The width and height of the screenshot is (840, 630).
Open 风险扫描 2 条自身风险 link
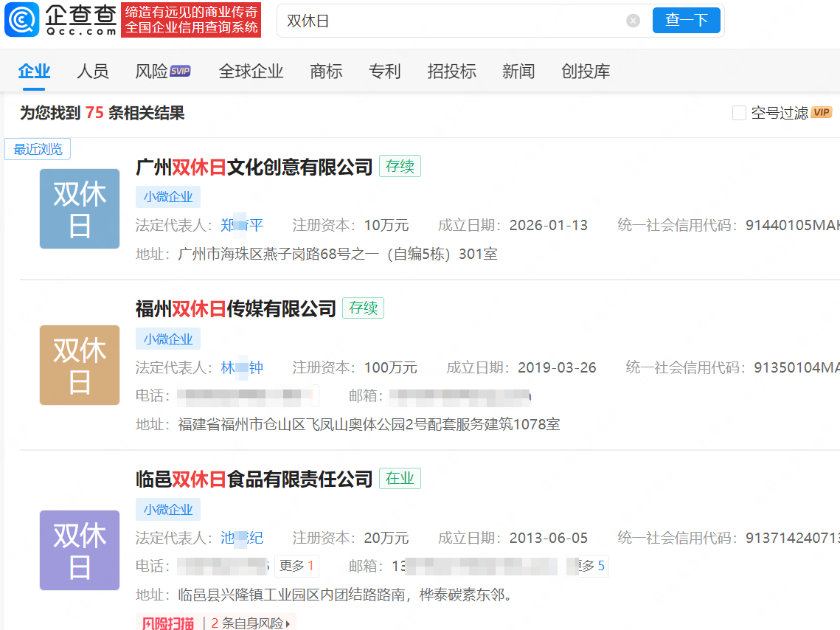click(215, 623)
